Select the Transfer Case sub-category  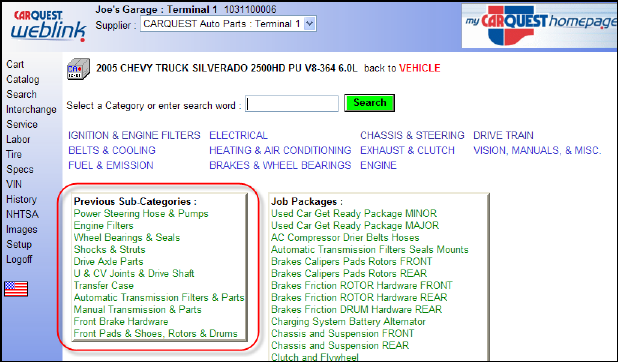click(x=104, y=285)
